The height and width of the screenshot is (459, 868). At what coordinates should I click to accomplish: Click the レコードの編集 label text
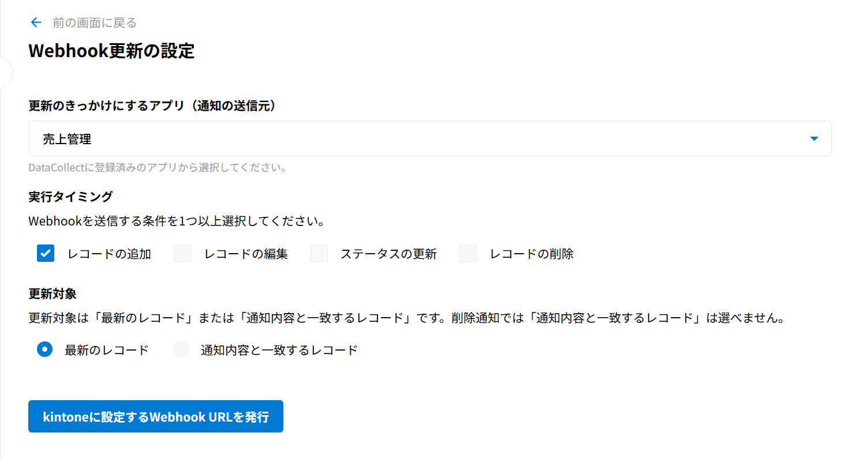pyautogui.click(x=246, y=254)
